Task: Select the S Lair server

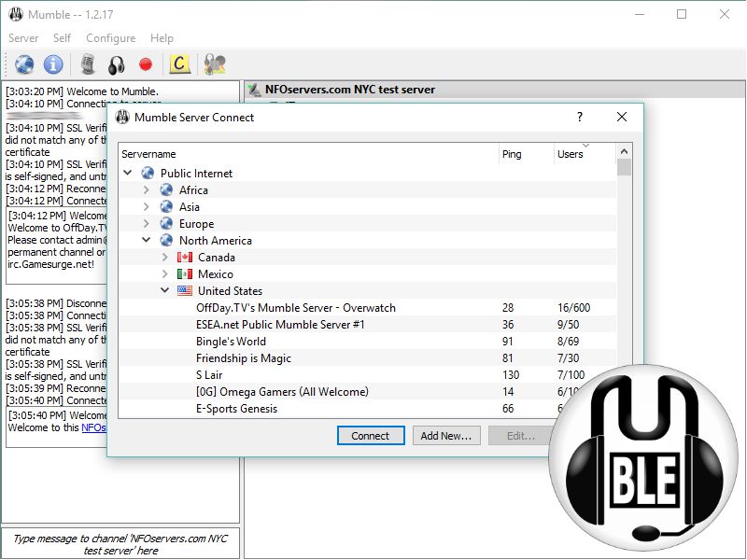Action: (209, 375)
